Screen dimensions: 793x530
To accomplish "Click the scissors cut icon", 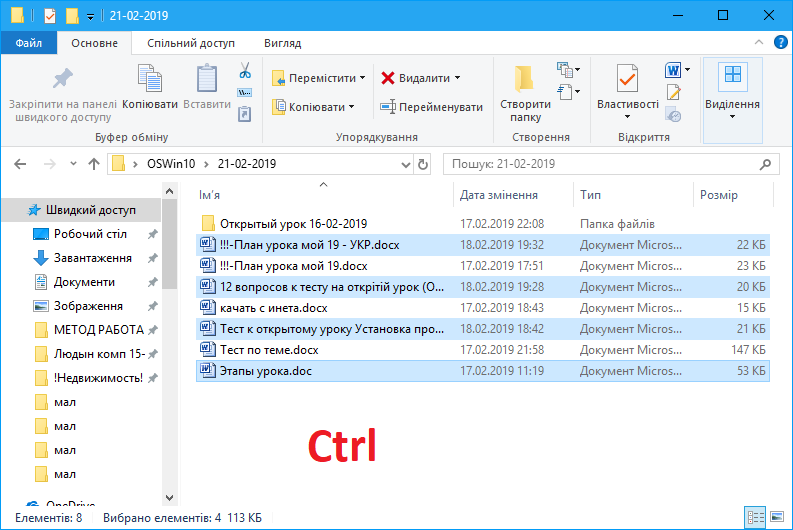I will click(245, 70).
